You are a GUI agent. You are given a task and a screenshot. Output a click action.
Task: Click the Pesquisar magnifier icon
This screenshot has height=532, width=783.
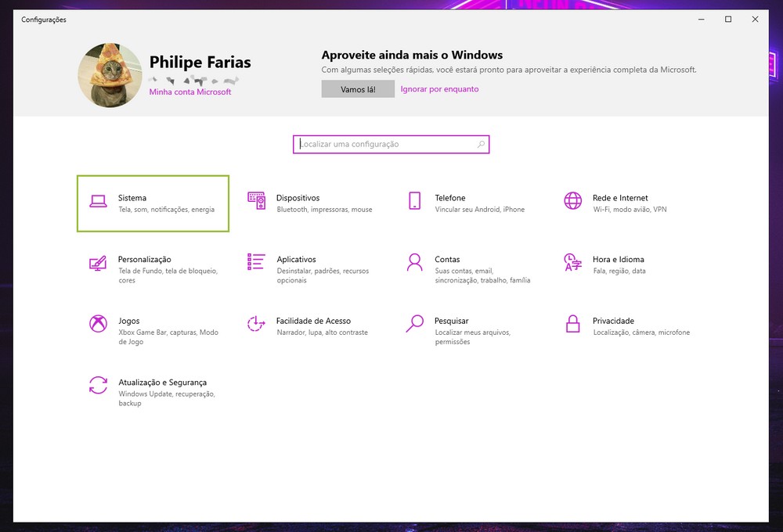[414, 323]
